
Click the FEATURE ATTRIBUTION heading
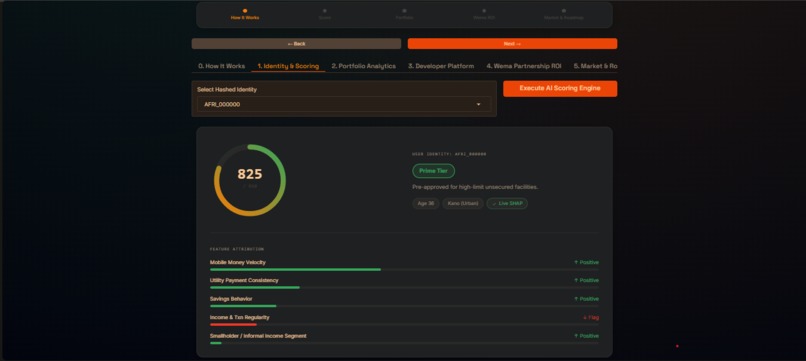click(236, 249)
